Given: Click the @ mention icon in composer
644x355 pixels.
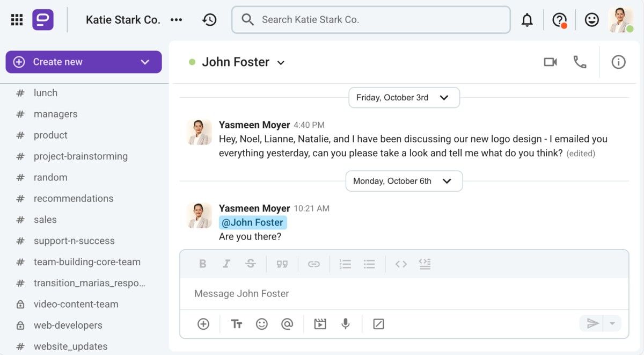Looking at the screenshot, I should coord(287,324).
